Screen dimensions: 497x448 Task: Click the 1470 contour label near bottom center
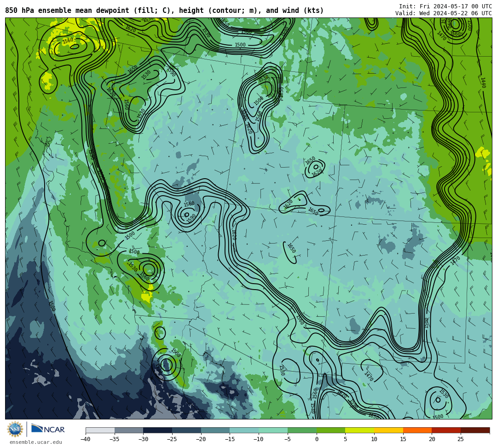[x=369, y=376]
